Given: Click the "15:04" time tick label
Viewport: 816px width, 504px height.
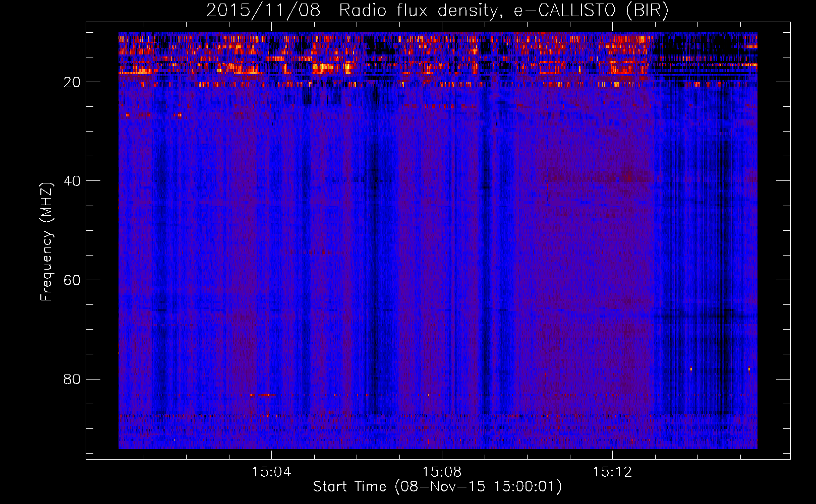Looking at the screenshot, I should click(x=272, y=472).
